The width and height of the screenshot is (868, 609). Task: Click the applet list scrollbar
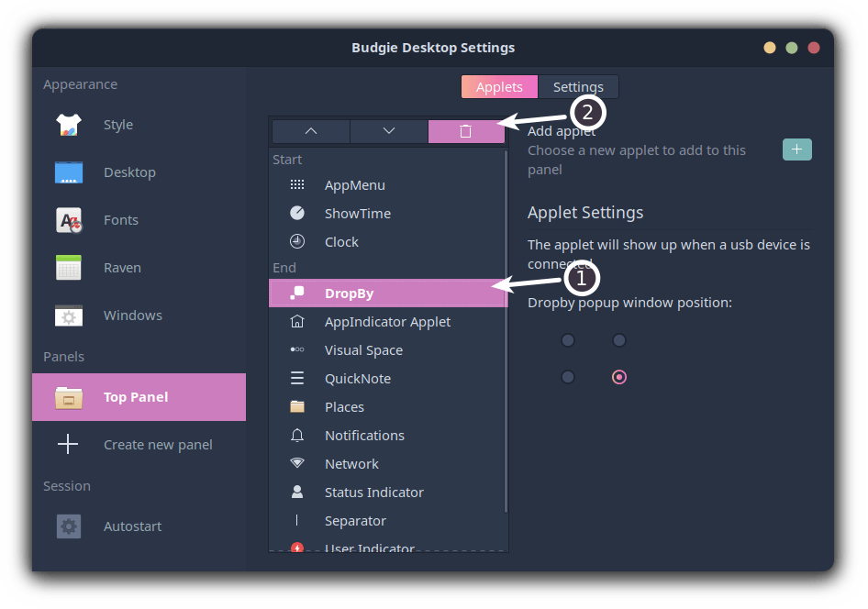506,330
